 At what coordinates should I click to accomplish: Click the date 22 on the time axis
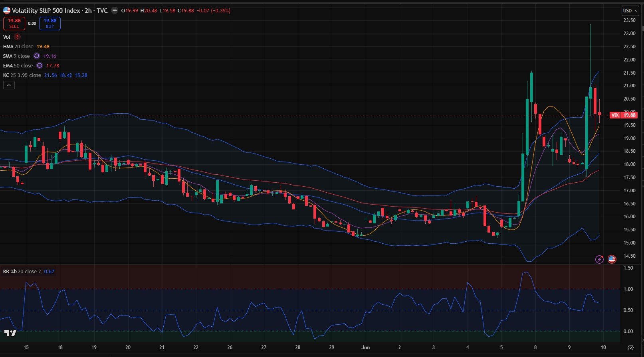pos(196,347)
